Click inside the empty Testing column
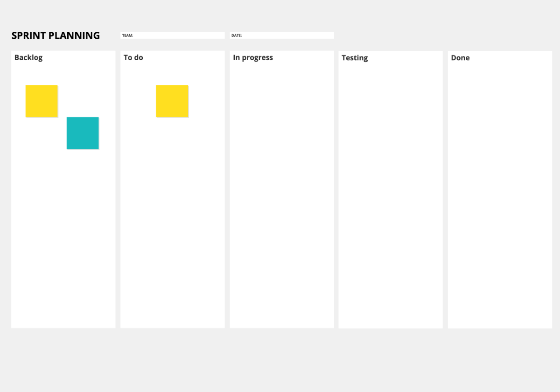This screenshot has height=392, width=560. [391, 196]
